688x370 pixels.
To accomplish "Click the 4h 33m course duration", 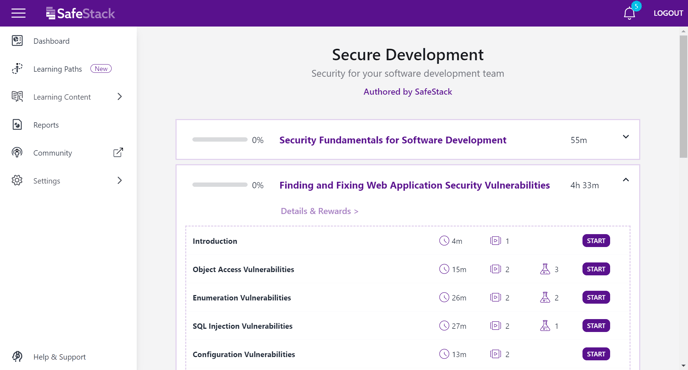I will pyautogui.click(x=584, y=185).
